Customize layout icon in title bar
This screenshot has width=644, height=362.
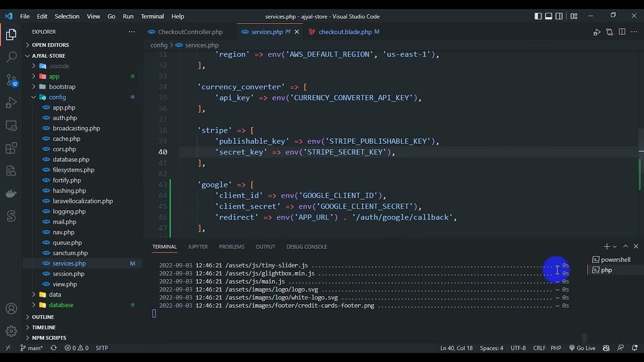[574, 16]
